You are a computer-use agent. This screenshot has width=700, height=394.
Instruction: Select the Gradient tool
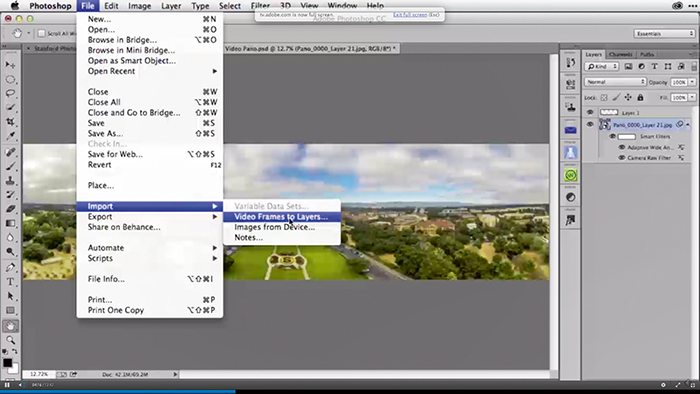click(x=10, y=223)
